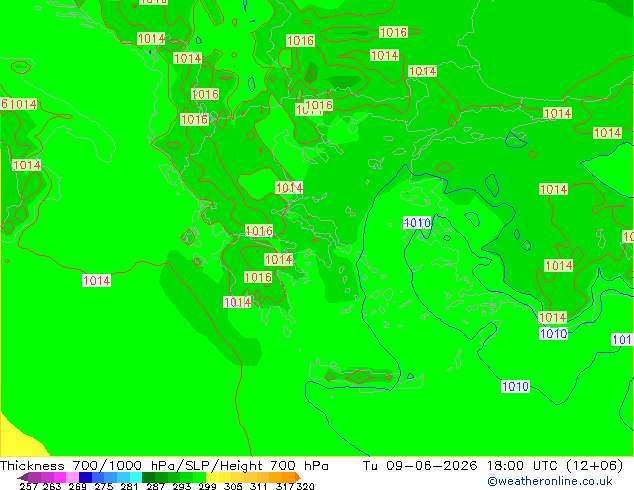
Task: Select the dark blue legend swatch
Action: click(85, 477)
